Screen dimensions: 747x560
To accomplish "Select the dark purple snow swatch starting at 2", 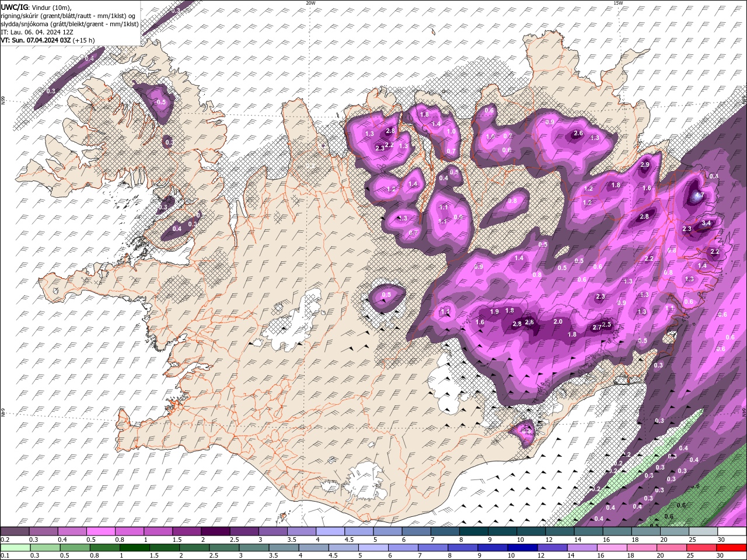I will click(x=215, y=531).
